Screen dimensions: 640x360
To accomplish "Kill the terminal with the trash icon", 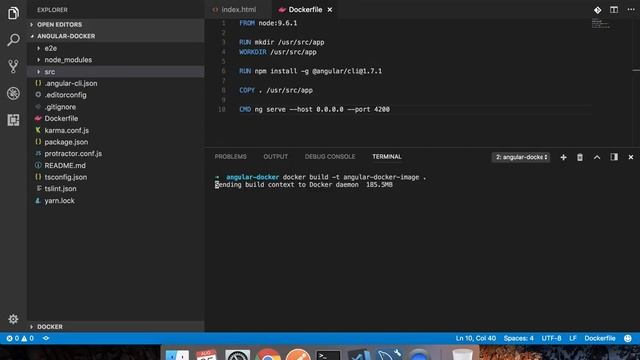I will click(580, 157).
